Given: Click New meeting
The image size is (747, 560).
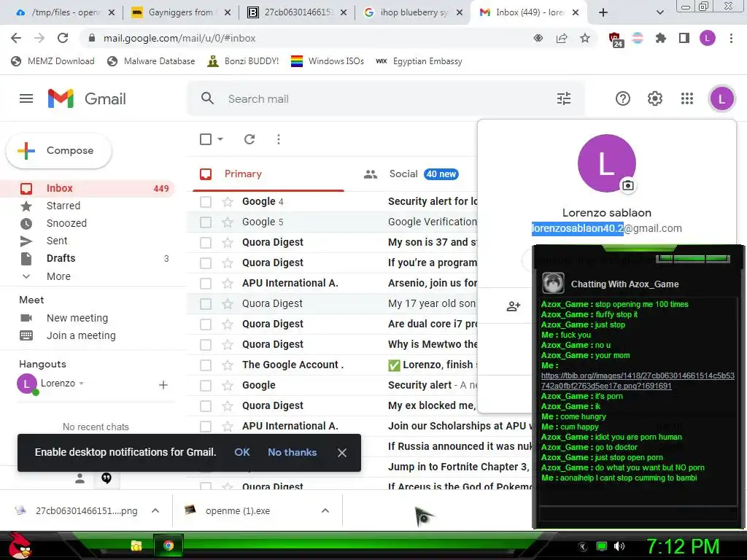Looking at the screenshot, I should (77, 318).
